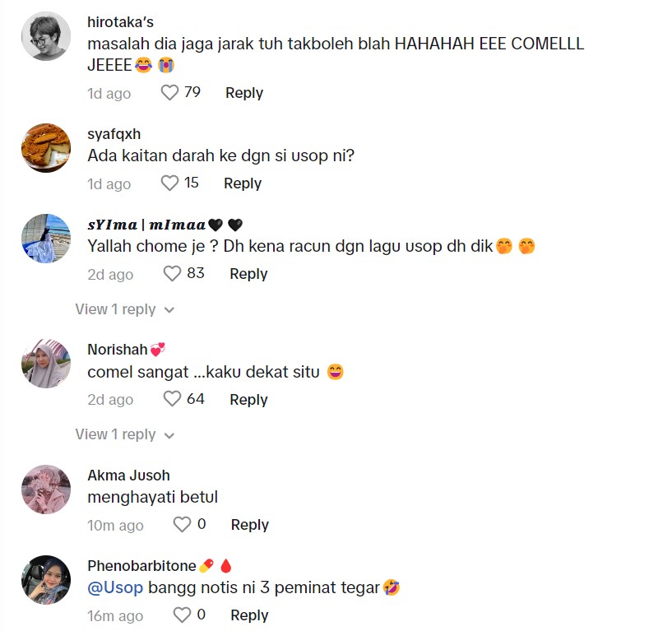Reply to Norishah's comment
This screenshot has width=672, height=631.
[248, 400]
